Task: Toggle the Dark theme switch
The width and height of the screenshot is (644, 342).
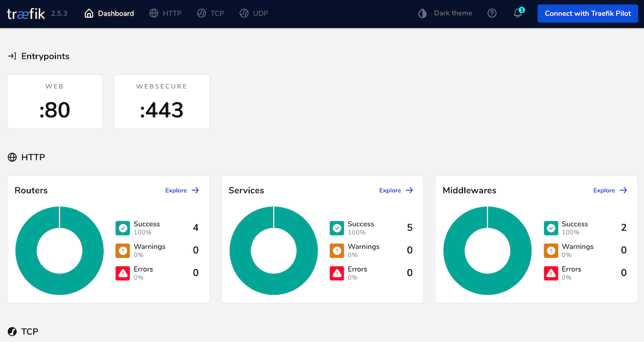Action: [445, 14]
